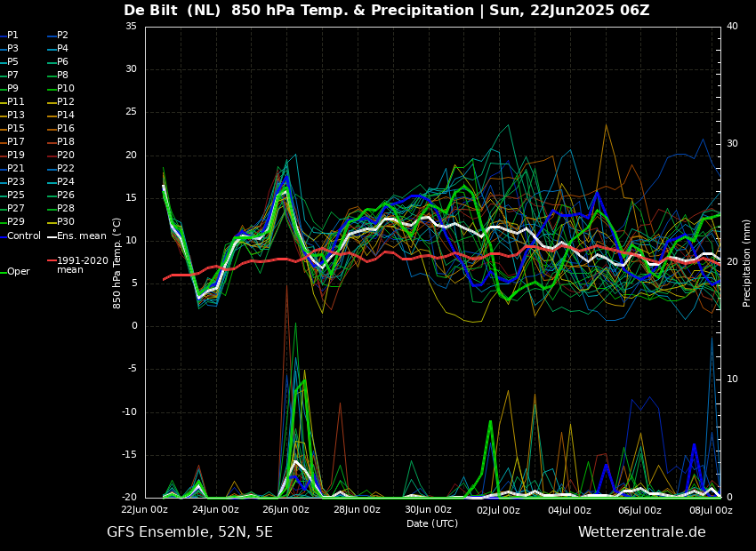
Task: Click the 08Jul 00z date tick
Action: coord(711,510)
